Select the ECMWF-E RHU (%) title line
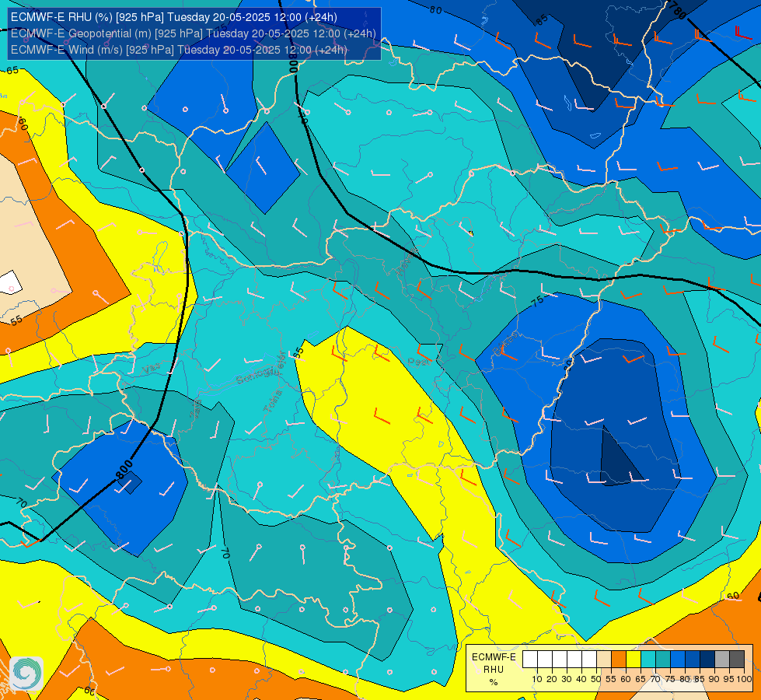 [174, 17]
